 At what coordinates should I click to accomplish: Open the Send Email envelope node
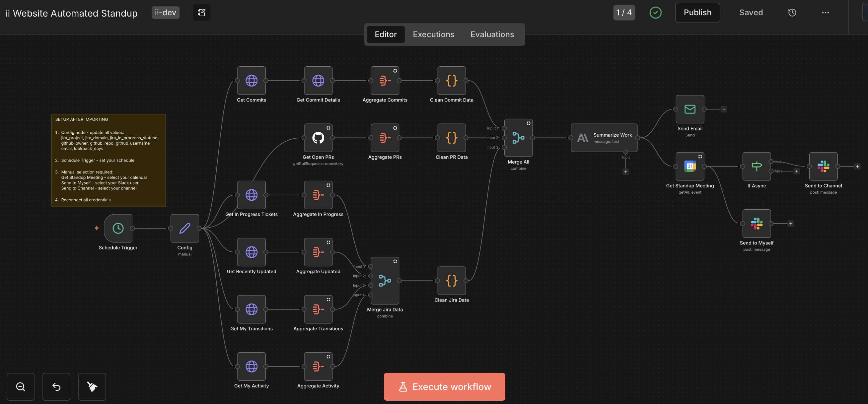pos(689,109)
